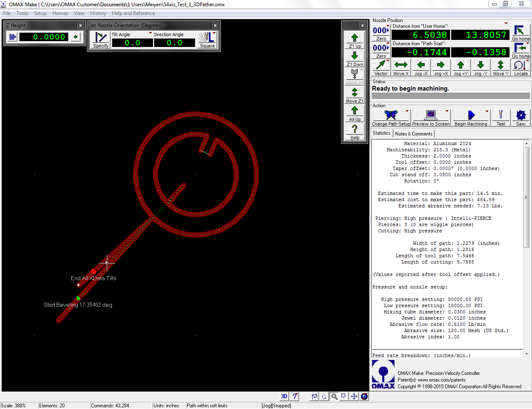The width and height of the screenshot is (532, 409).
Task: Toggle the magnifier zoom tool
Action: pyautogui.click(x=334, y=397)
